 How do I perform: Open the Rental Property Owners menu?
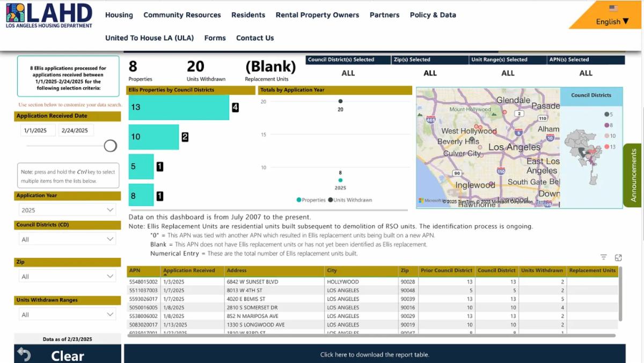[317, 15]
